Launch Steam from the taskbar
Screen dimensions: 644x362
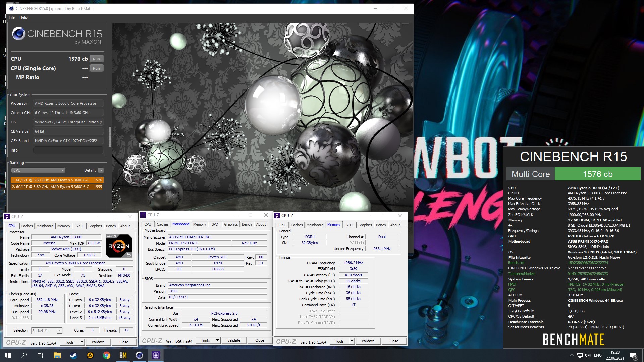point(73,355)
